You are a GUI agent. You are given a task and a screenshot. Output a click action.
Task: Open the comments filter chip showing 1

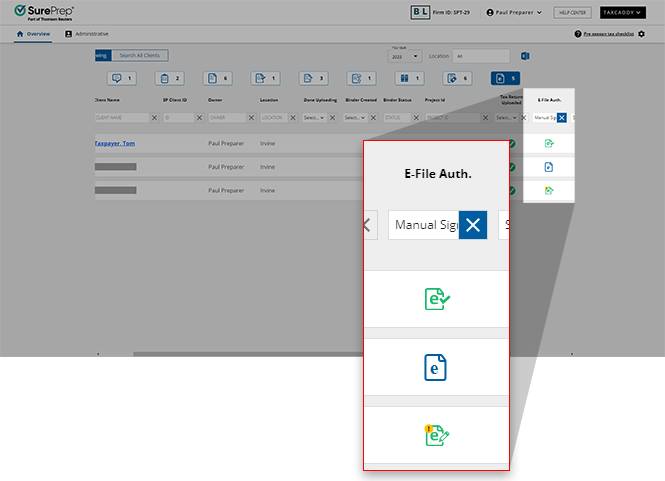[x=122, y=78]
